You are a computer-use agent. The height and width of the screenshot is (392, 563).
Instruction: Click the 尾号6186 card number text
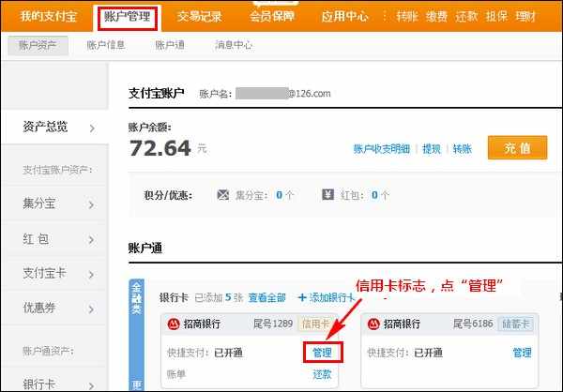pyautogui.click(x=473, y=324)
